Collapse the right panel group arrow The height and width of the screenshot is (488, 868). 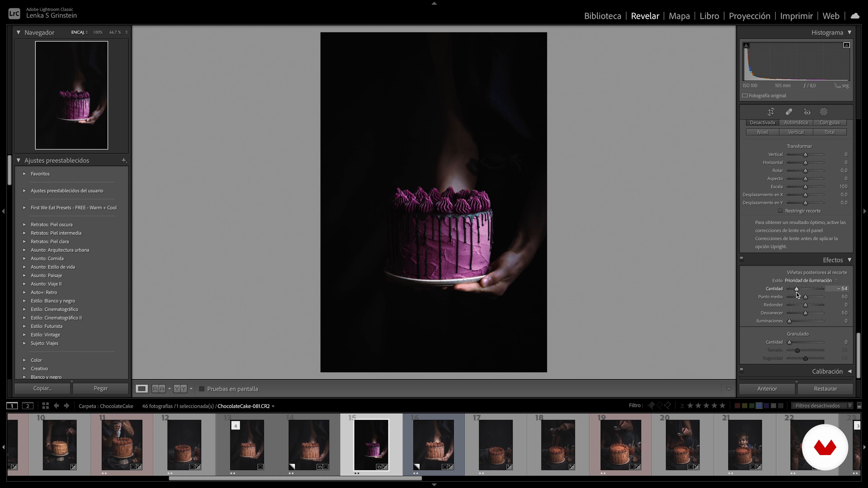(865, 211)
